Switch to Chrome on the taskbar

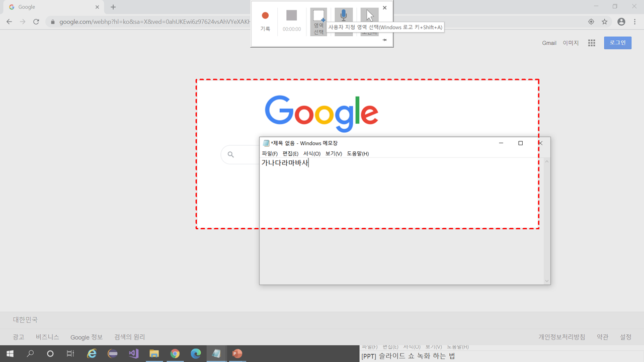point(175,353)
